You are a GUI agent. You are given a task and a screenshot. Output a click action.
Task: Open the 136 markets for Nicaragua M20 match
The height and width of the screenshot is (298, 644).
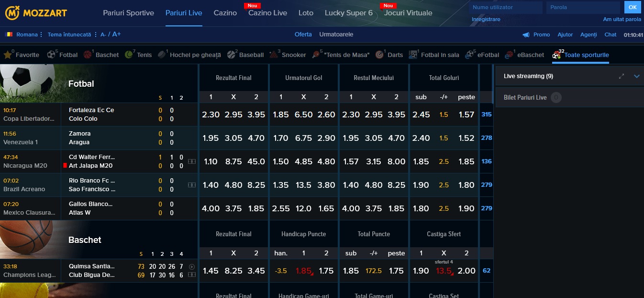click(487, 161)
